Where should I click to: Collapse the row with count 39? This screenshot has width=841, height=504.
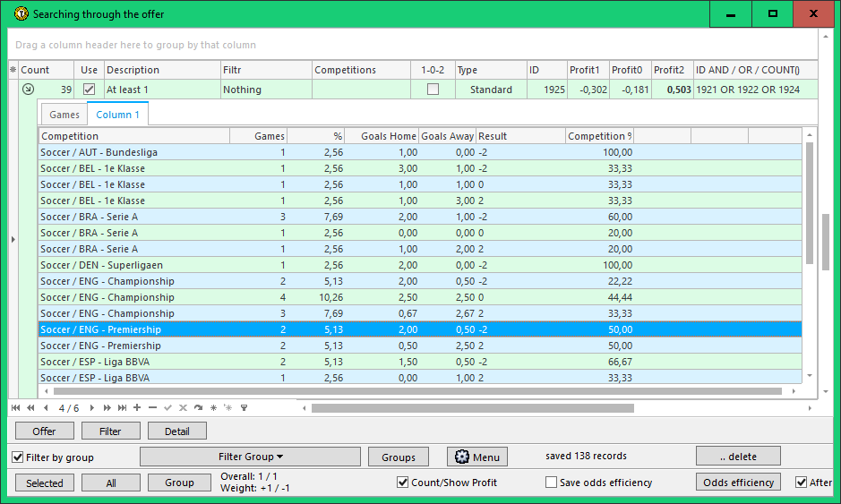pos(28,90)
